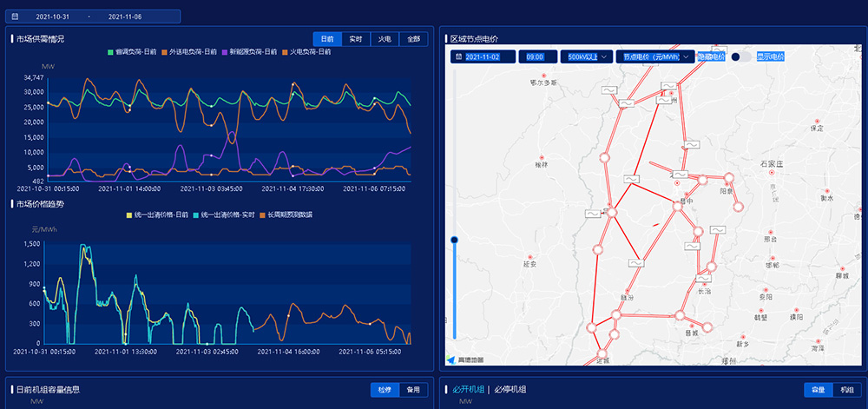The width and height of the screenshot is (868, 409).
Task: Click the circular grid node at 晋中
Action: [x=678, y=206]
